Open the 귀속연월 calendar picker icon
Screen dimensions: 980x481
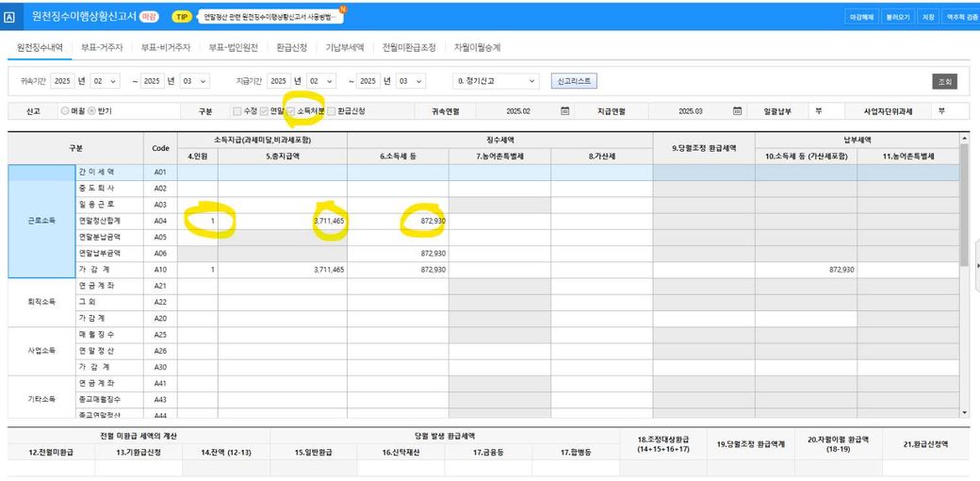click(x=565, y=110)
